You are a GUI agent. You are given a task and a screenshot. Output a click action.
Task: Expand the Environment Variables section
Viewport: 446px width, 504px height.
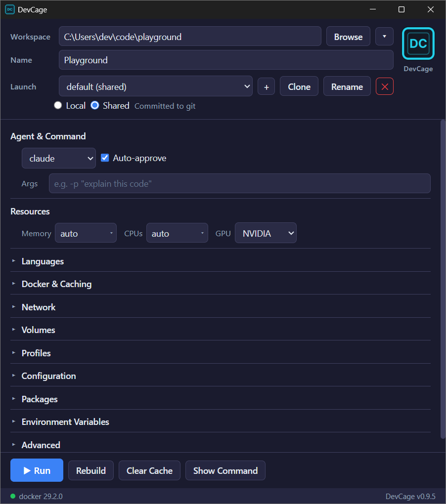click(65, 421)
